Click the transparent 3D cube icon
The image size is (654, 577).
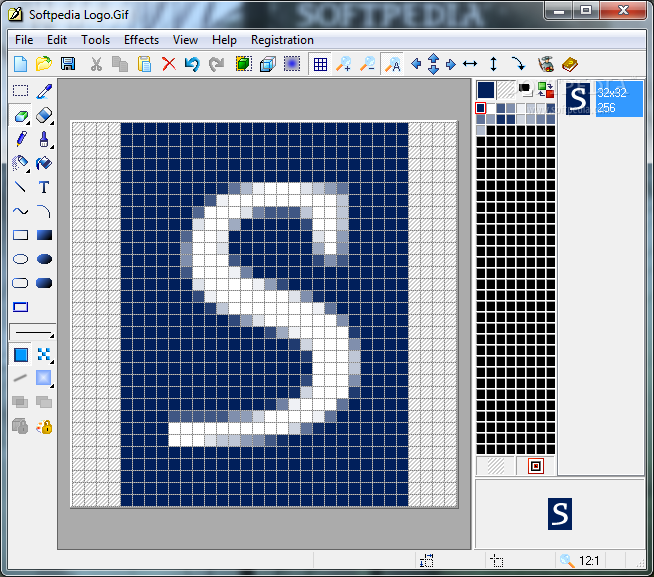pyautogui.click(x=268, y=64)
